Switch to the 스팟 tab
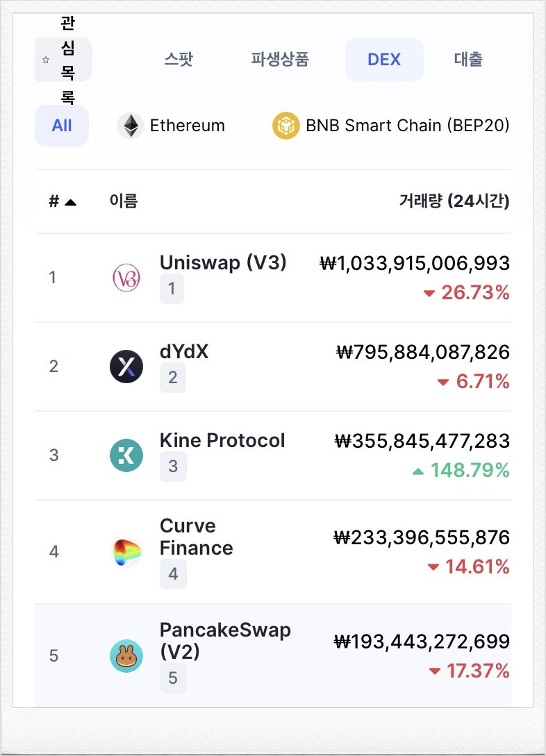Screen dimensions: 546x756 (179, 59)
